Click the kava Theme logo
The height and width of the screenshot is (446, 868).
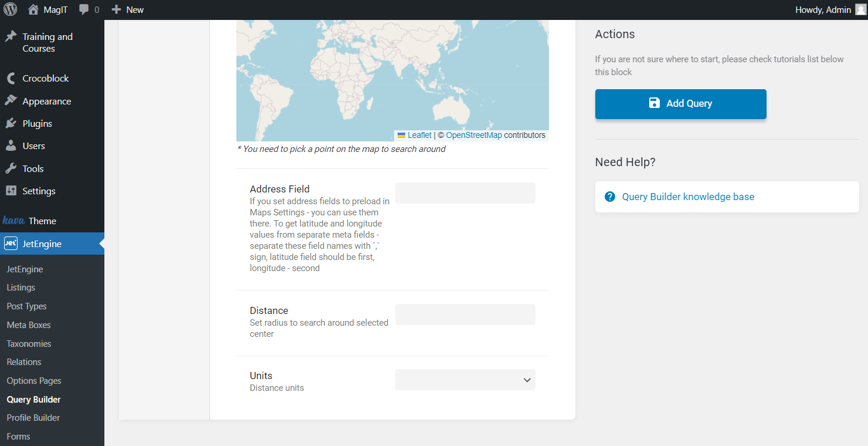coord(13,221)
